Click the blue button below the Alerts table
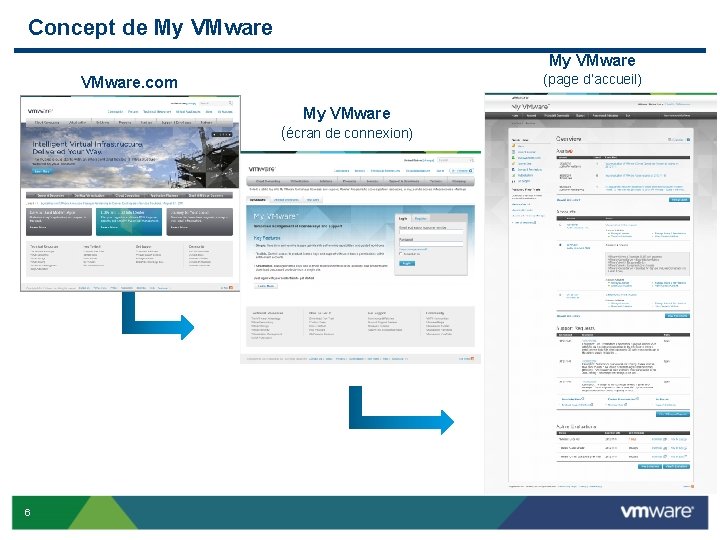Screen dimensions: 720x540 [x=679, y=200]
